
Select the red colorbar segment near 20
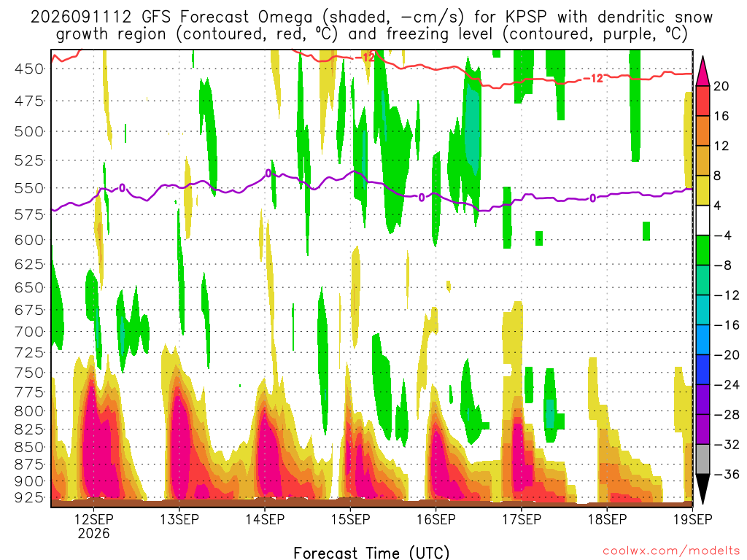[703, 101]
